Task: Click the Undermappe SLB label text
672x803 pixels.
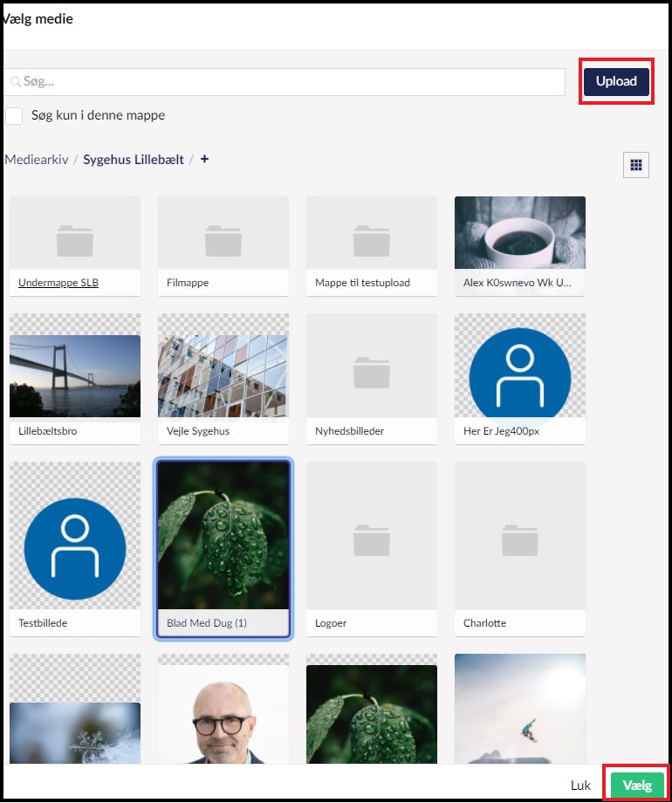Action: coord(58,283)
